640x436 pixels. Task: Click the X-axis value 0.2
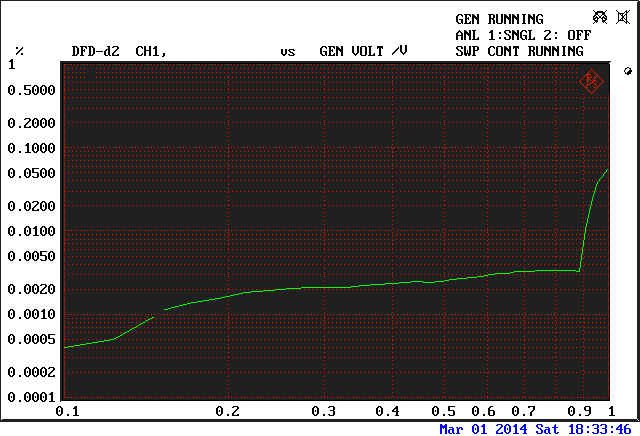click(x=227, y=411)
